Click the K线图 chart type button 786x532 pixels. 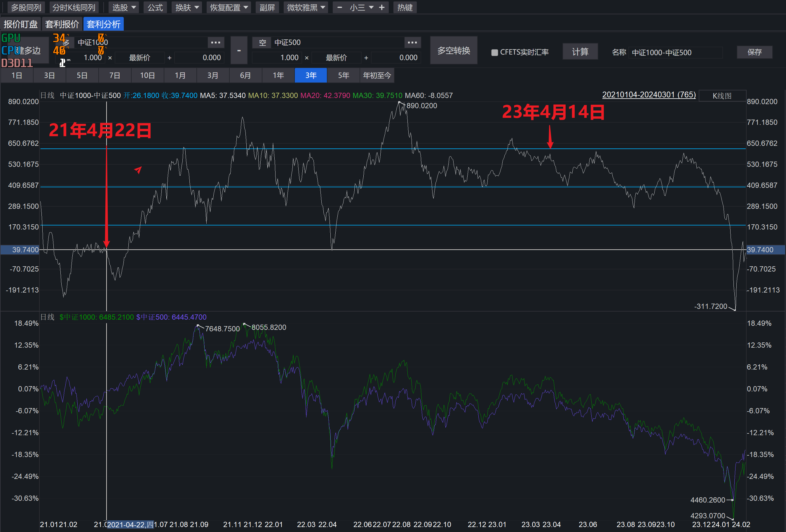[x=722, y=96]
